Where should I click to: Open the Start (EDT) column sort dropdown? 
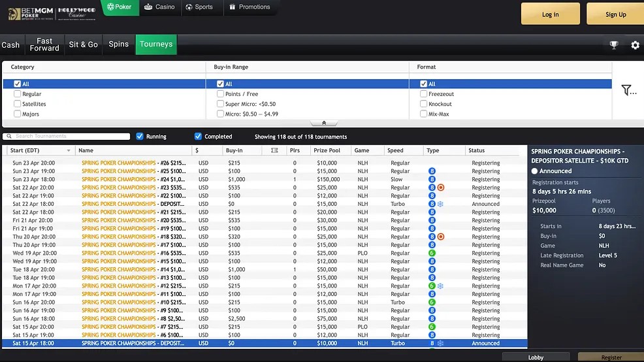tap(69, 151)
